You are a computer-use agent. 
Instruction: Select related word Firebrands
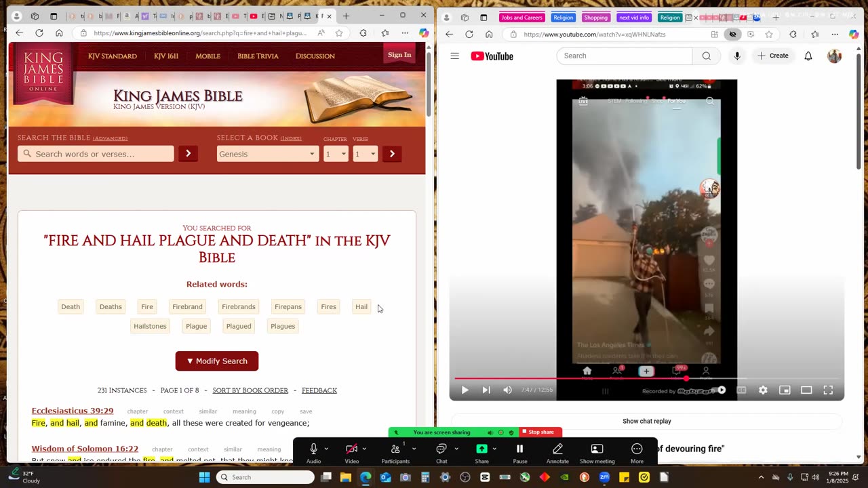pyautogui.click(x=239, y=306)
